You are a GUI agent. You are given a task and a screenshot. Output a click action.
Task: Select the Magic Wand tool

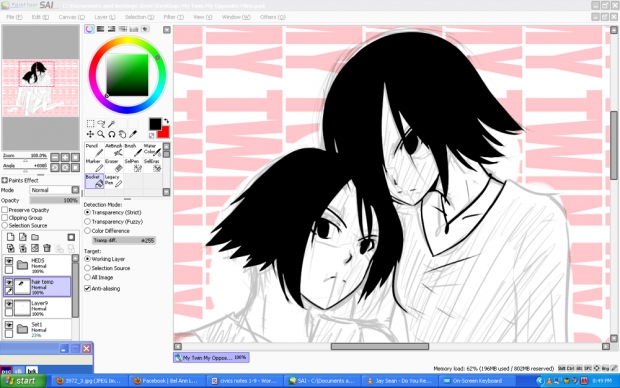[112, 124]
